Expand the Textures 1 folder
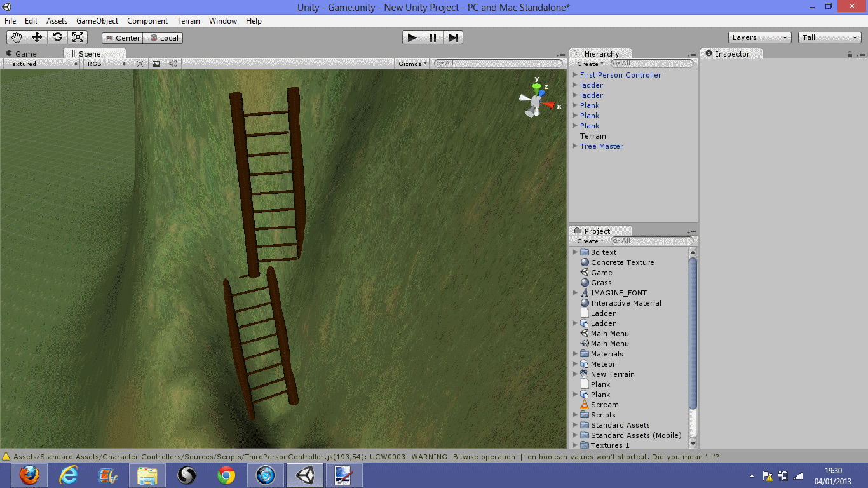Screen dimensions: 868x488 (575, 445)
